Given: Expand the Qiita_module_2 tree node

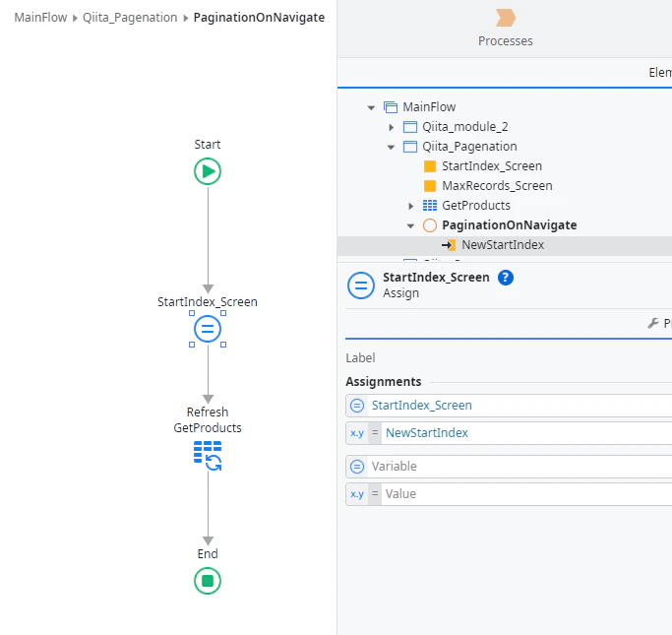Looking at the screenshot, I should click(392, 127).
